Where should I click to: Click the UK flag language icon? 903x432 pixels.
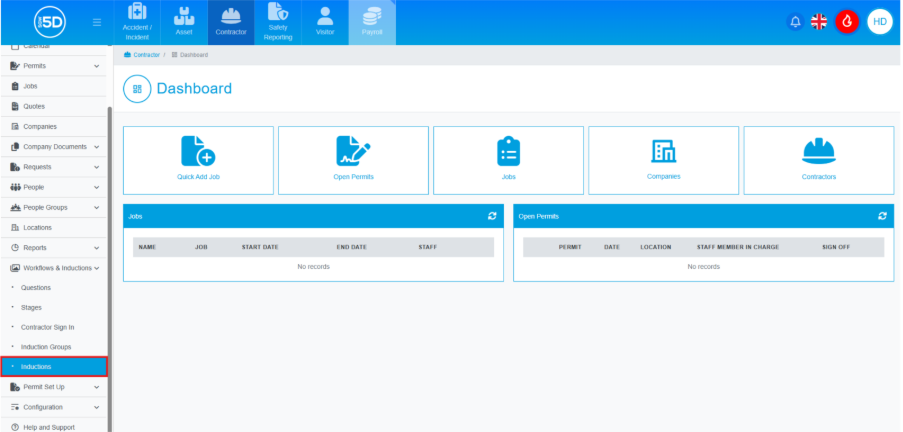(x=819, y=21)
